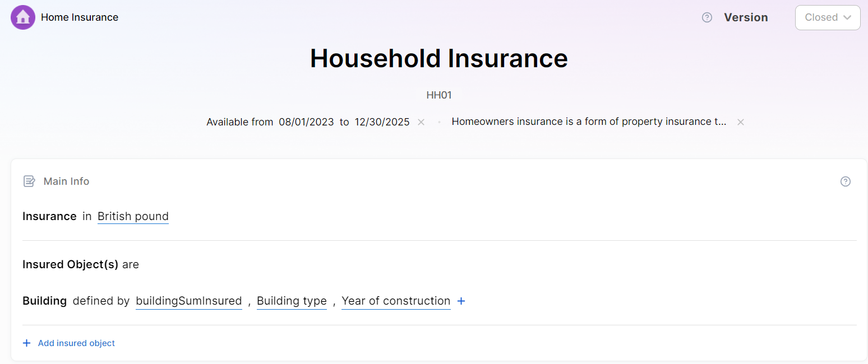This screenshot has height=364, width=868.
Task: Open the truncated homeowners insurance description text
Action: tap(589, 122)
